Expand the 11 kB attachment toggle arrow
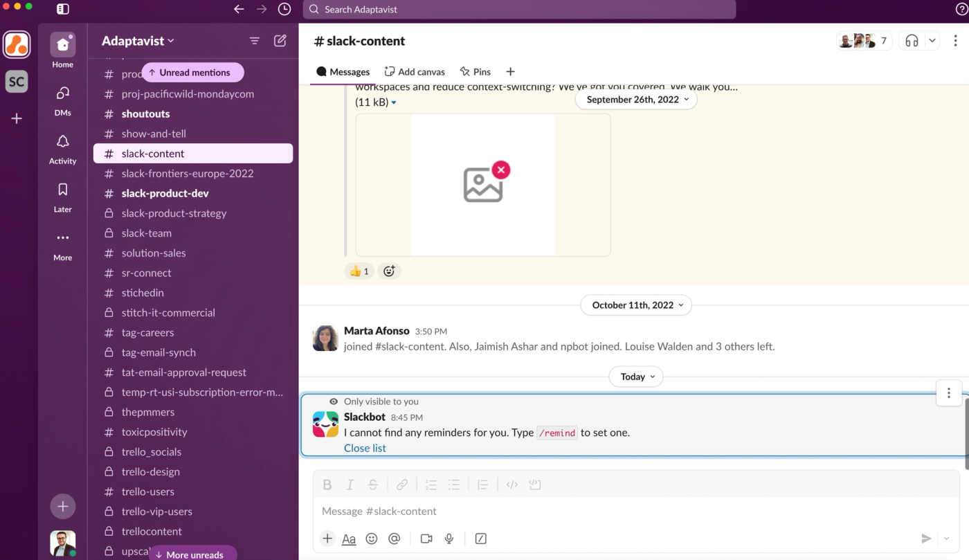 [x=394, y=102]
